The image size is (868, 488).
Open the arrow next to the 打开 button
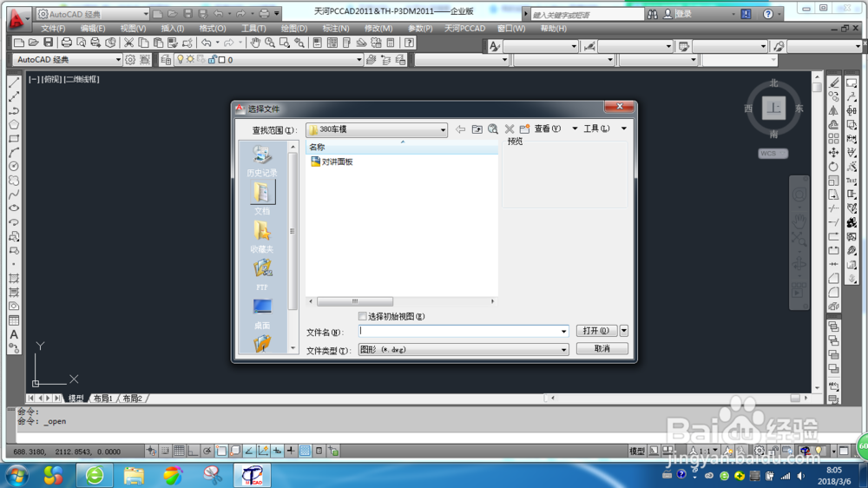(624, 331)
